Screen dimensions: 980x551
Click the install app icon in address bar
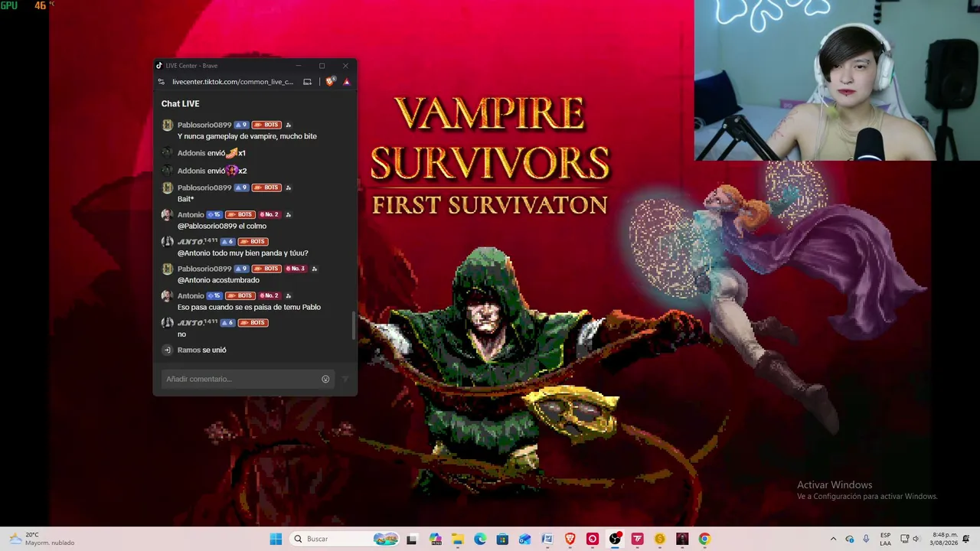tap(308, 82)
